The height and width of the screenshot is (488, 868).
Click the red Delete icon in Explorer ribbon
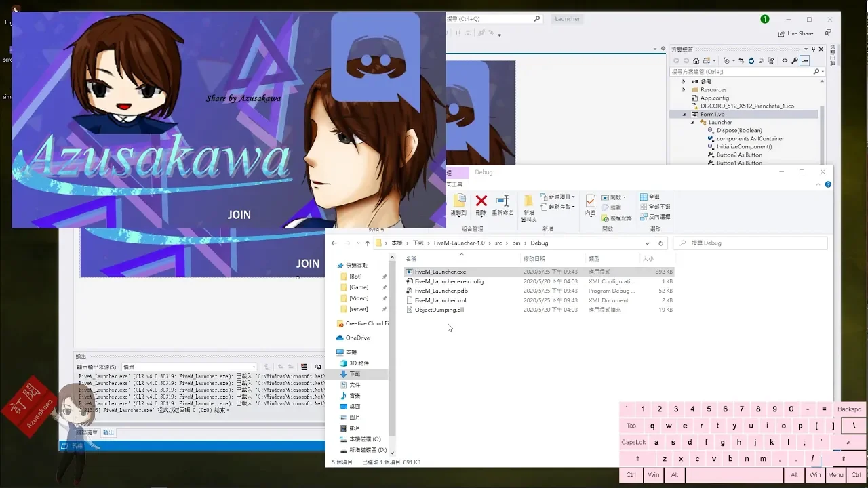[x=481, y=201]
